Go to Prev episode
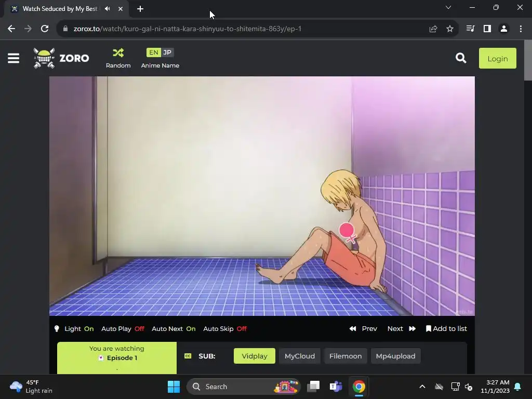Image resolution: width=532 pixels, height=399 pixels. [363, 329]
